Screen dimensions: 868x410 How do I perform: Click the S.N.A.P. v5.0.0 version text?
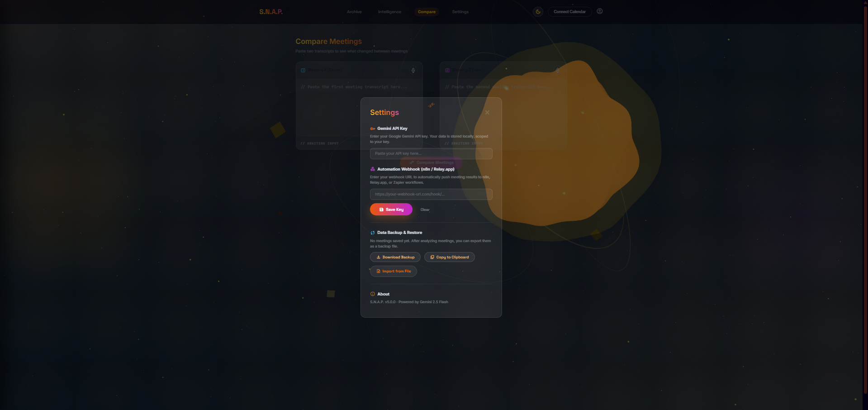[409, 302]
